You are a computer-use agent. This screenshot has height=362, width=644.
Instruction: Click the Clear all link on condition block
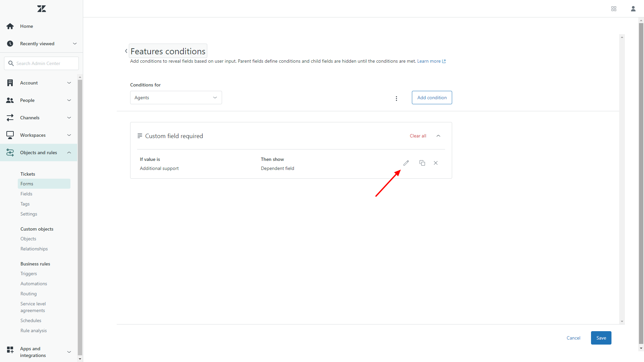tap(418, 136)
